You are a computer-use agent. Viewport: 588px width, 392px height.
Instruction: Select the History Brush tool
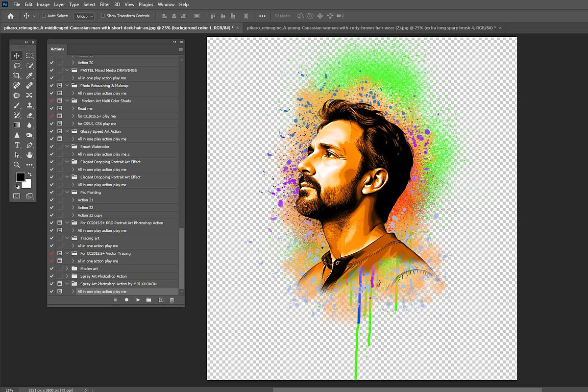pos(17,115)
